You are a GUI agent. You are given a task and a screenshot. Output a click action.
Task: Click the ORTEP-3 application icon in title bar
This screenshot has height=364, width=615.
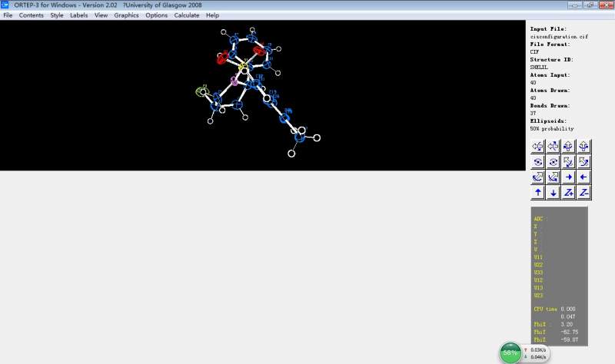5,5
